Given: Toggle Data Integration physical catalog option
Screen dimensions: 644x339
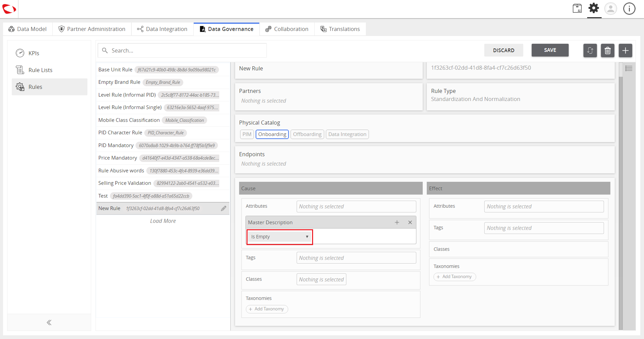Looking at the screenshot, I should tap(347, 134).
